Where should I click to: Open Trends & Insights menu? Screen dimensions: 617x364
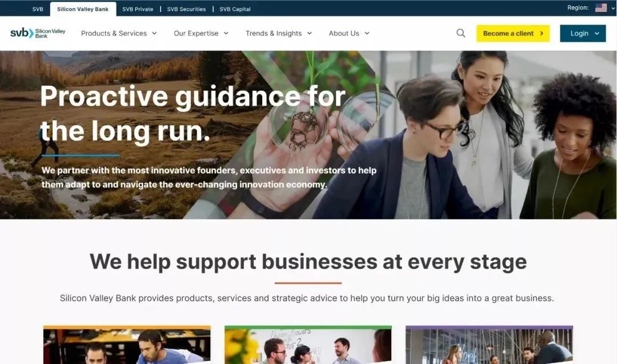(279, 34)
